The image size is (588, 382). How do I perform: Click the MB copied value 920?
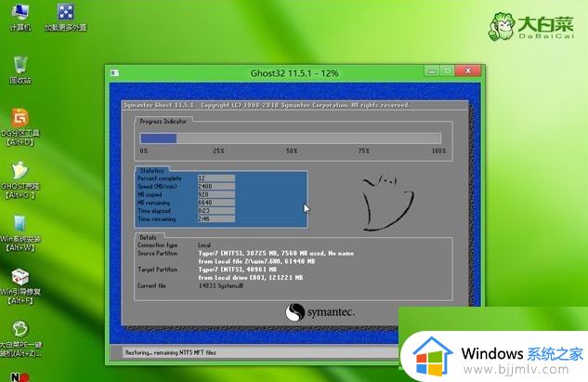click(x=216, y=194)
